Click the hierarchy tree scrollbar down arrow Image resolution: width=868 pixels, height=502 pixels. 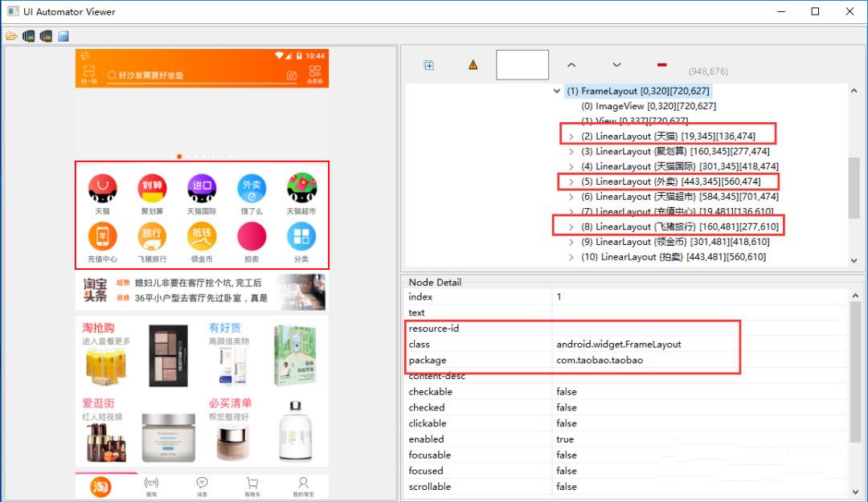pyautogui.click(x=854, y=260)
